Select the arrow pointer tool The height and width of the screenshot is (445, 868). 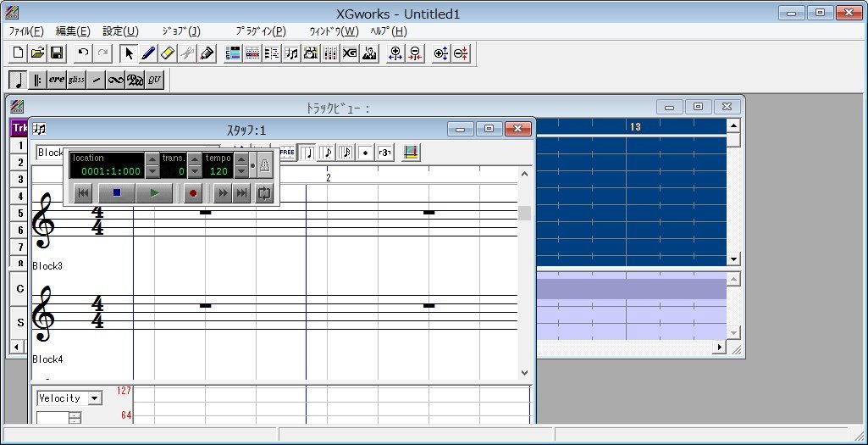click(x=129, y=53)
